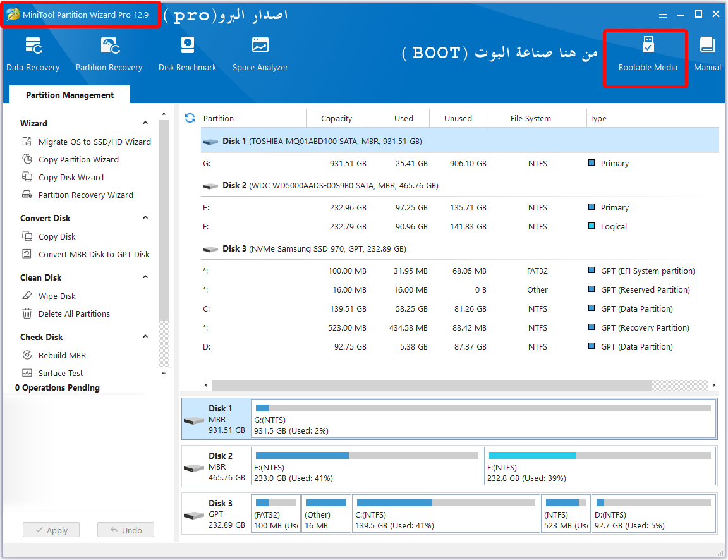Open Convert MBR Disk to GPT Disk link

point(94,254)
